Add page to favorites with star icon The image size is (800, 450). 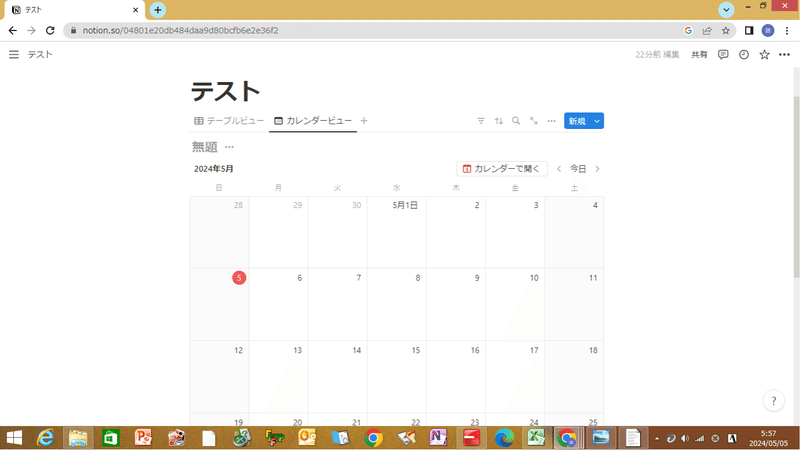coord(764,55)
